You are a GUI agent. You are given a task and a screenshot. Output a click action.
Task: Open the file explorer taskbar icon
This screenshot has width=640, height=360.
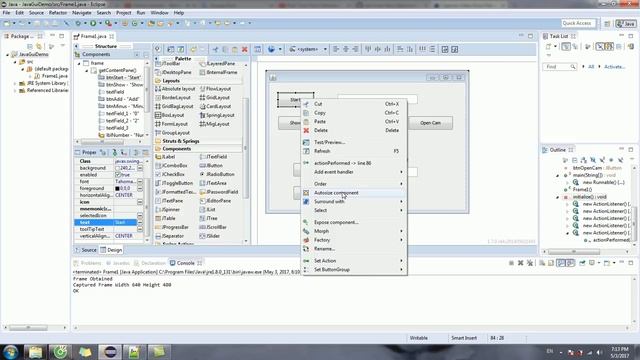tap(35, 352)
